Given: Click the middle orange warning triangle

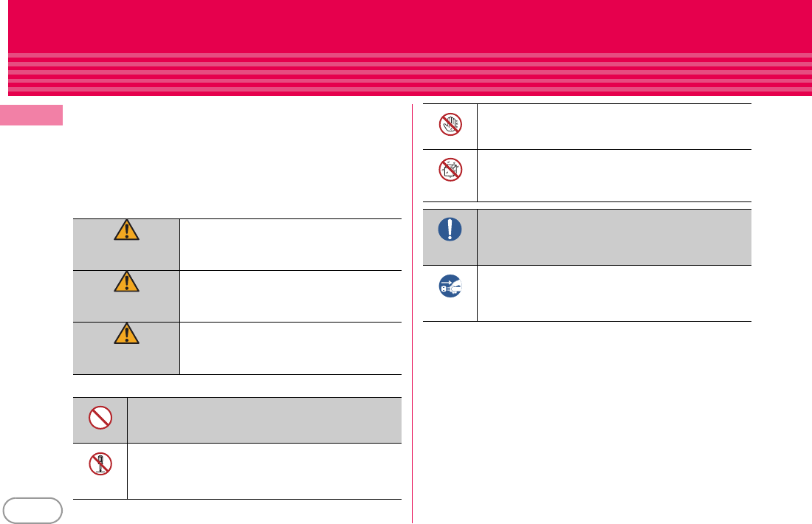Looking at the screenshot, I should tap(125, 283).
